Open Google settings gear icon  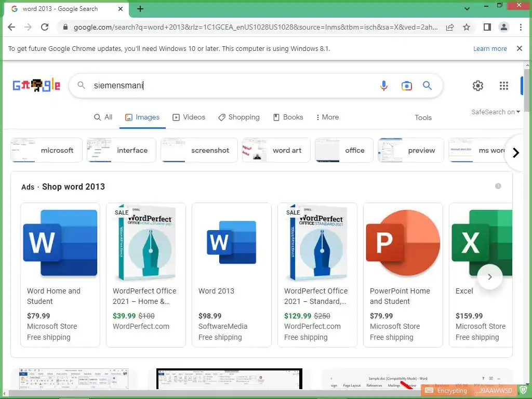[x=478, y=86]
